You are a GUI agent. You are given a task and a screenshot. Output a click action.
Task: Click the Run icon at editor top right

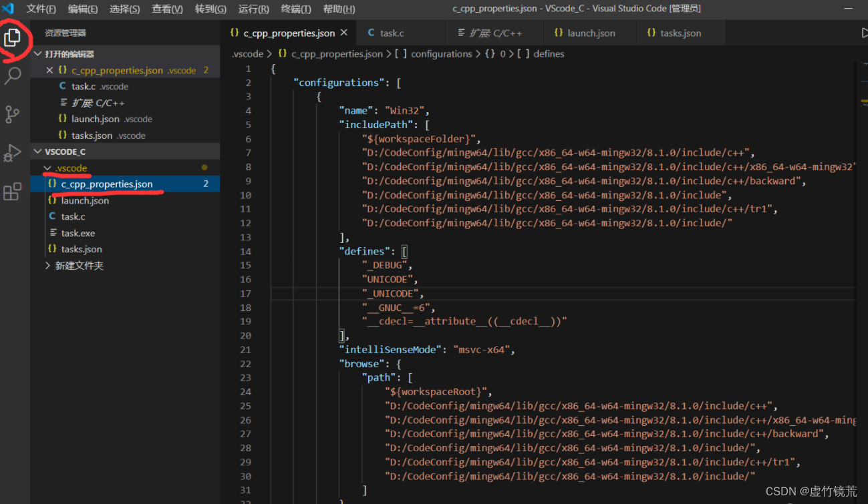tap(864, 32)
